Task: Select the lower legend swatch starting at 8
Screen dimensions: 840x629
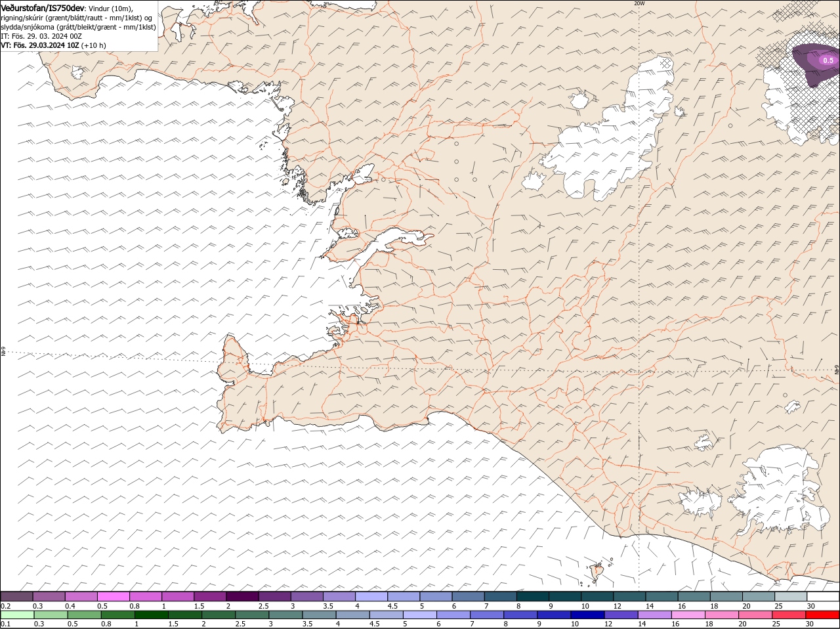Action: tap(521, 615)
